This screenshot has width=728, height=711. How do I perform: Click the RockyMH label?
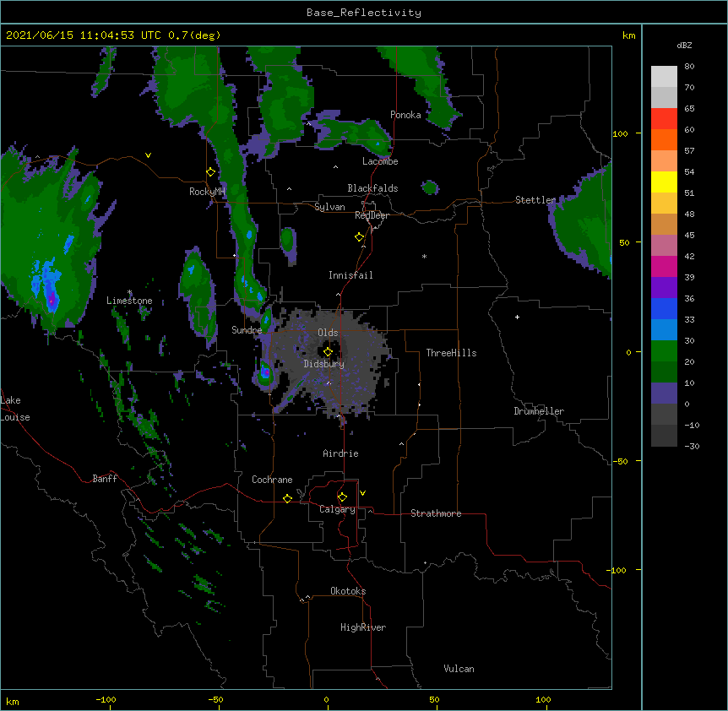207,192
